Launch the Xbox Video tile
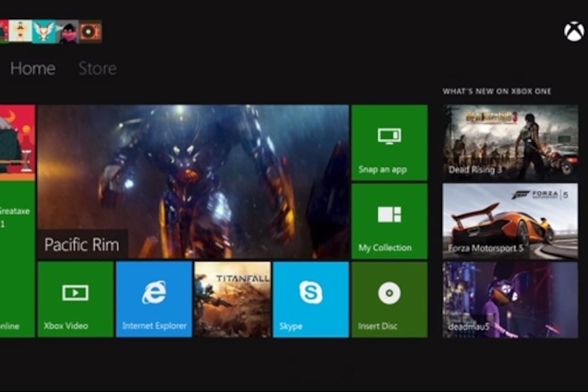 pos(75,299)
